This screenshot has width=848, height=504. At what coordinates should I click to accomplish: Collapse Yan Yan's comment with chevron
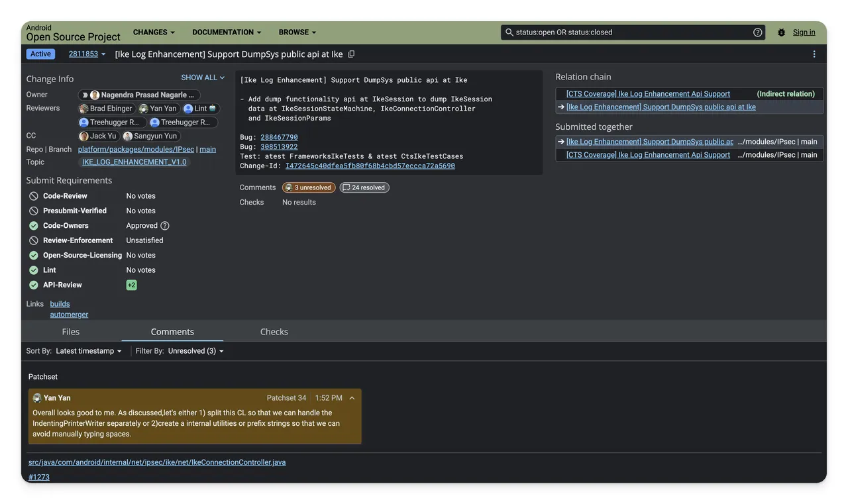(352, 398)
